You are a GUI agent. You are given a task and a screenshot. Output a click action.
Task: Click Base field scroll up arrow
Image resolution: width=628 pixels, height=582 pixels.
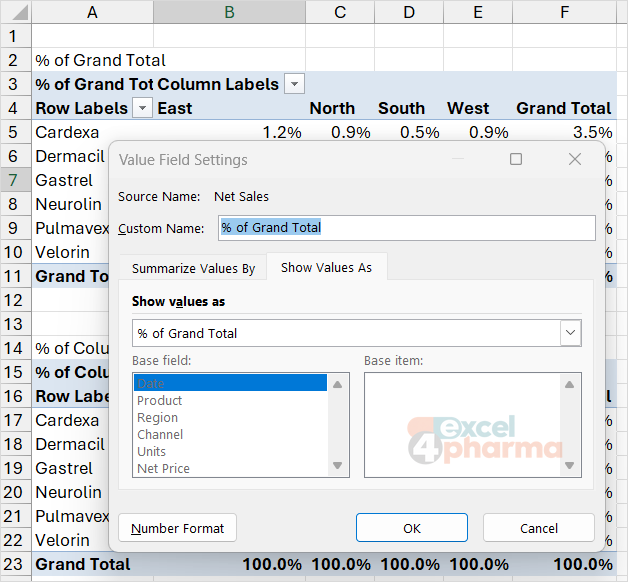(338, 385)
